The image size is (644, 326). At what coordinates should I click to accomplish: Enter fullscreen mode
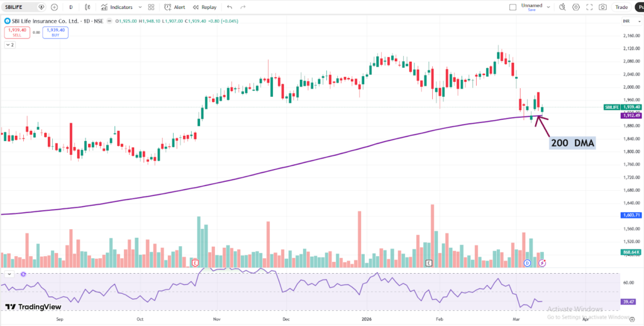click(x=589, y=8)
